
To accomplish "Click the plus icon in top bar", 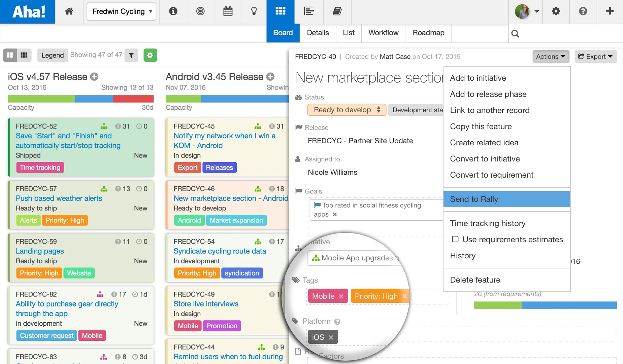I will [x=610, y=11].
